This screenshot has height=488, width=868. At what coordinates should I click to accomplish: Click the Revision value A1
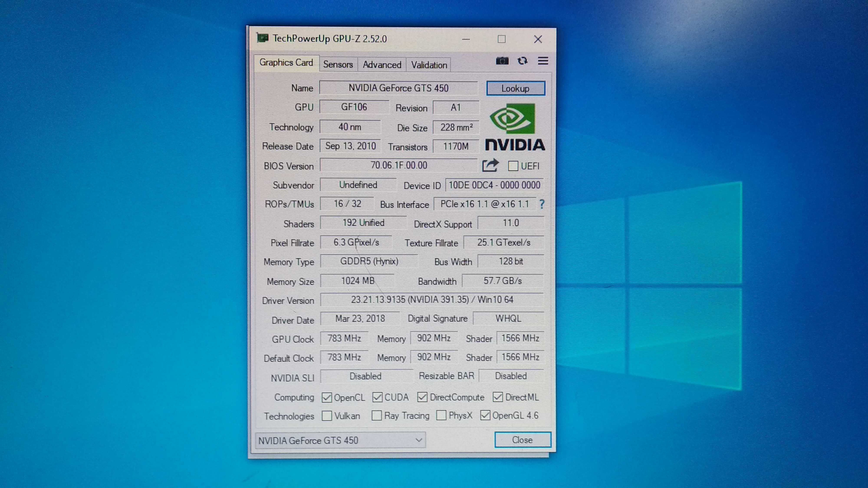[456, 108]
